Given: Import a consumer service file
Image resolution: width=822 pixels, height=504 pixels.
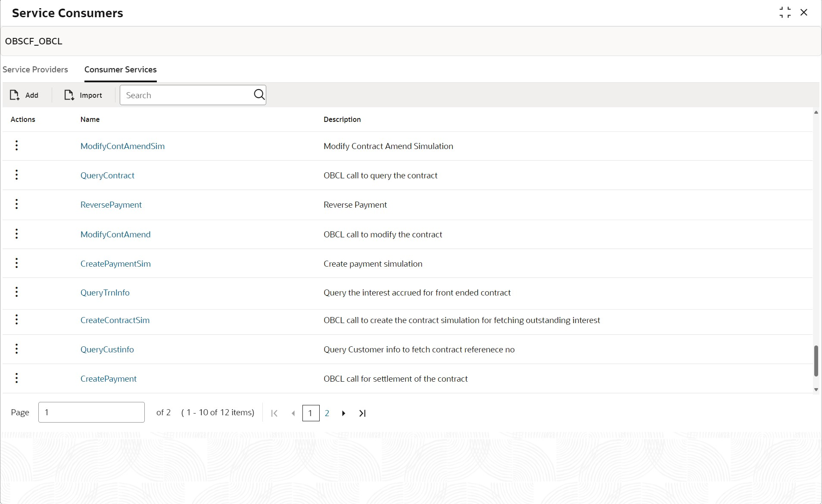Looking at the screenshot, I should [83, 95].
